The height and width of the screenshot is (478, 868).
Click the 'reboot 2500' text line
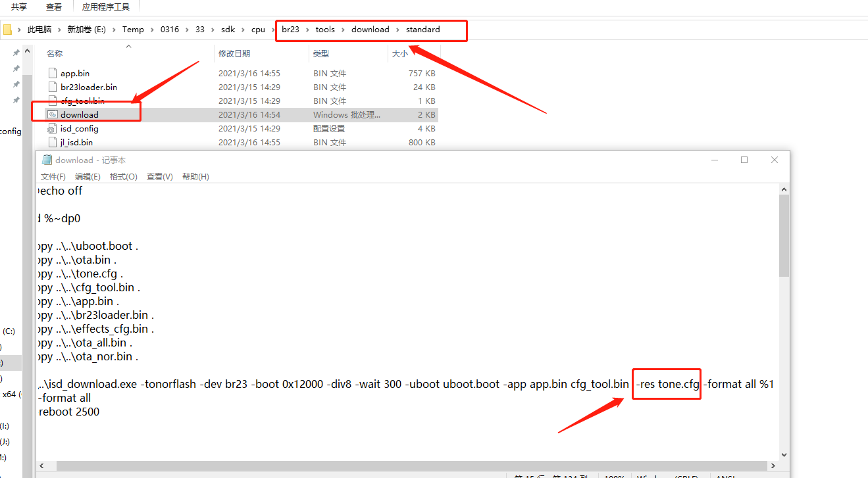coord(69,412)
